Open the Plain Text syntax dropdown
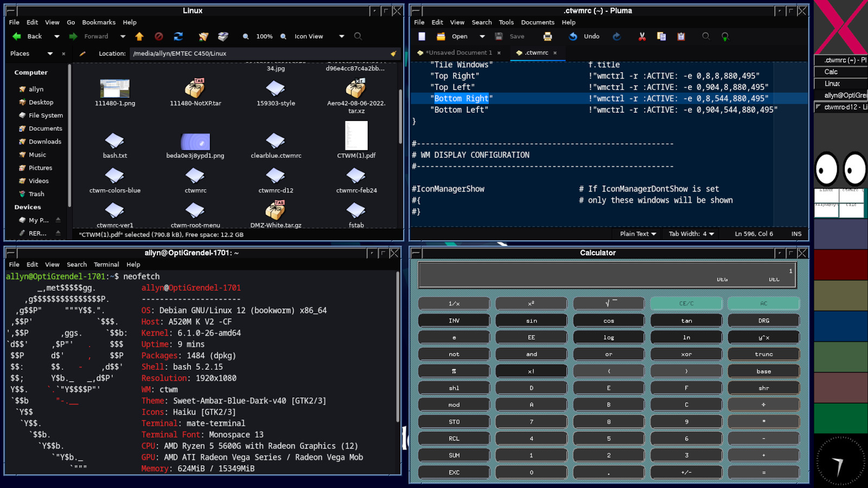This screenshot has width=868, height=488. 638,234
